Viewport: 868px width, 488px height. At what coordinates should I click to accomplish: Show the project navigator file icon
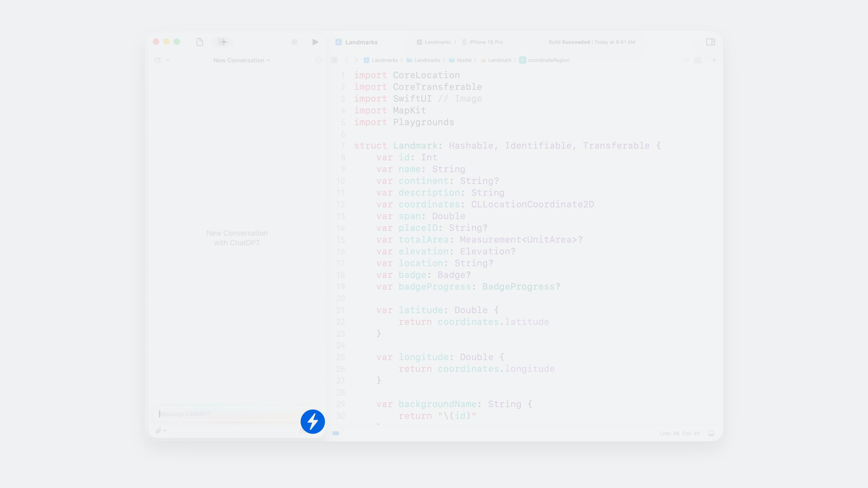point(199,42)
